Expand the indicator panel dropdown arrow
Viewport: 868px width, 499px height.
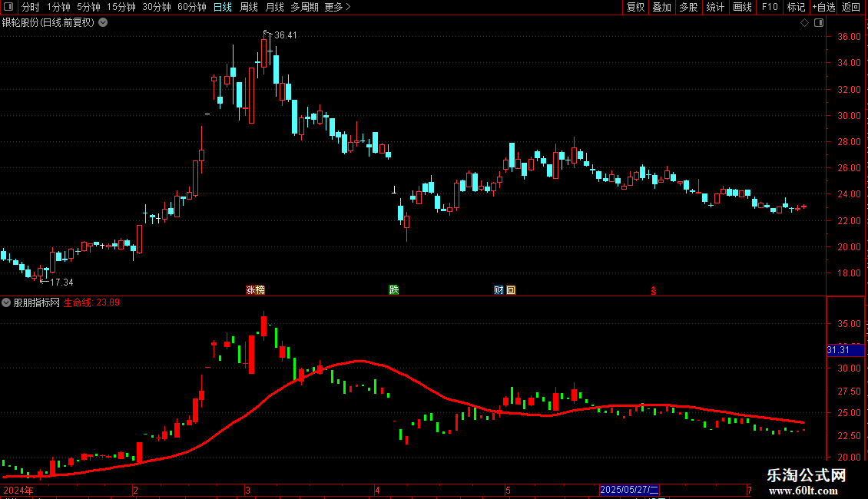pyautogui.click(x=6, y=302)
